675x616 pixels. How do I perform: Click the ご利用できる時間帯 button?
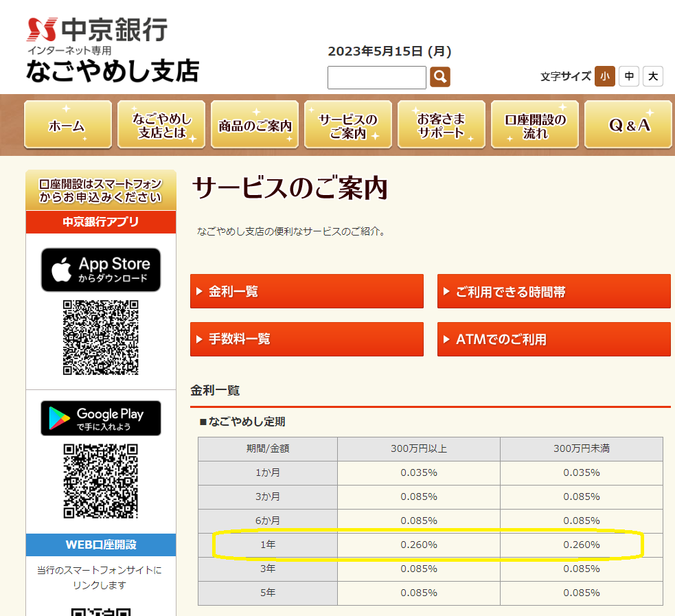(x=554, y=291)
